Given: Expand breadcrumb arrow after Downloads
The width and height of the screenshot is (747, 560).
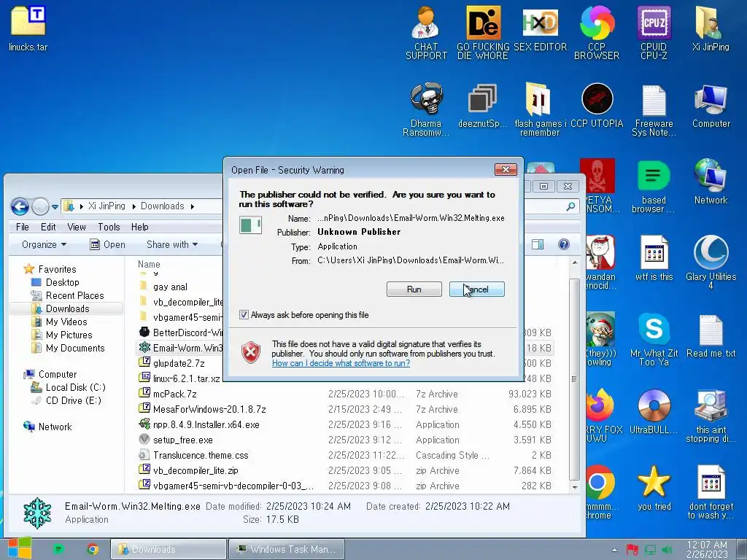Looking at the screenshot, I should click(193, 206).
